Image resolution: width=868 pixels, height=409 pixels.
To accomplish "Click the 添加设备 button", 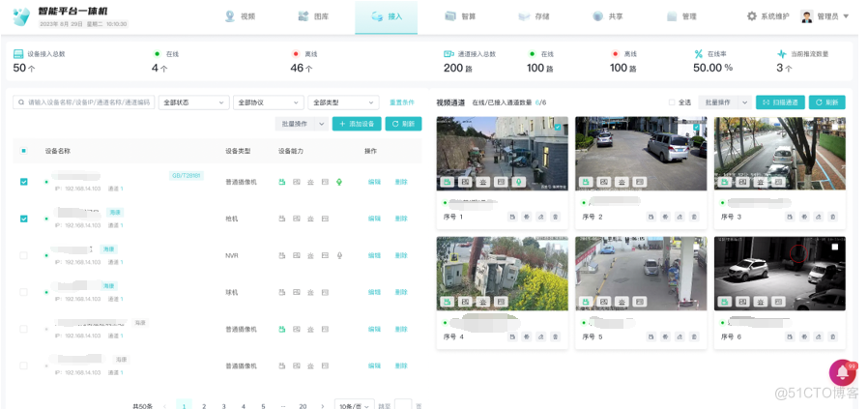I will click(357, 124).
